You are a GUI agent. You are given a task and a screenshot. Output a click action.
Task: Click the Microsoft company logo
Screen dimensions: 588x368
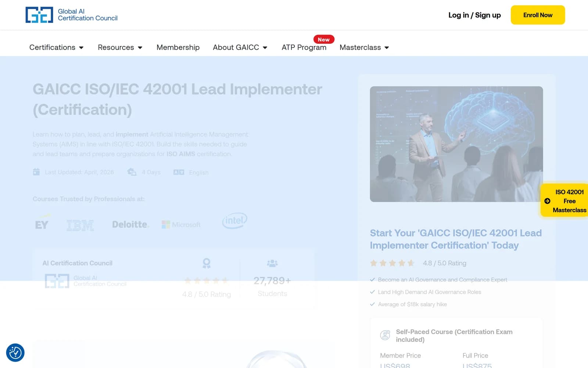click(181, 224)
